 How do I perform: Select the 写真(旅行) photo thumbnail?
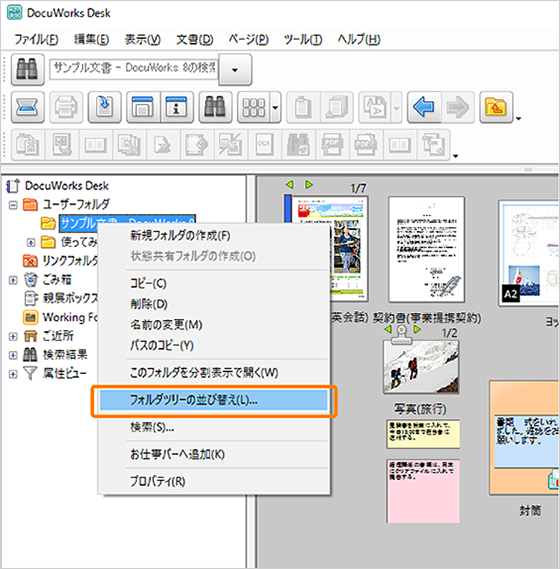[421, 367]
